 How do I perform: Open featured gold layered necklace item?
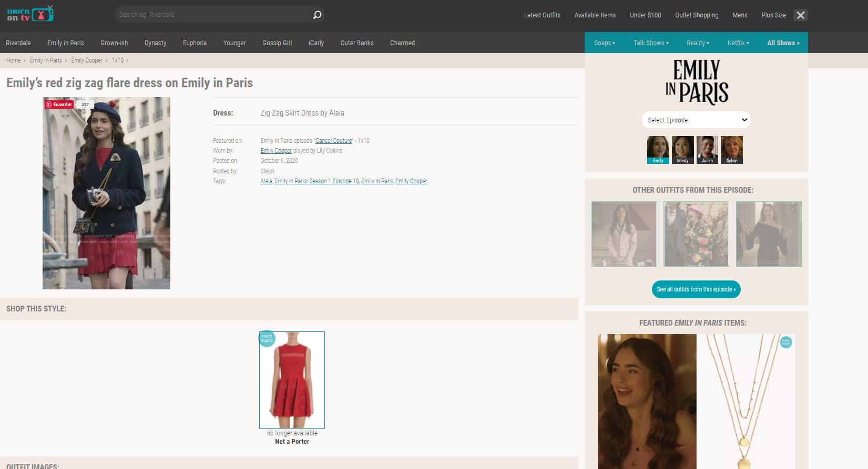pyautogui.click(x=746, y=401)
